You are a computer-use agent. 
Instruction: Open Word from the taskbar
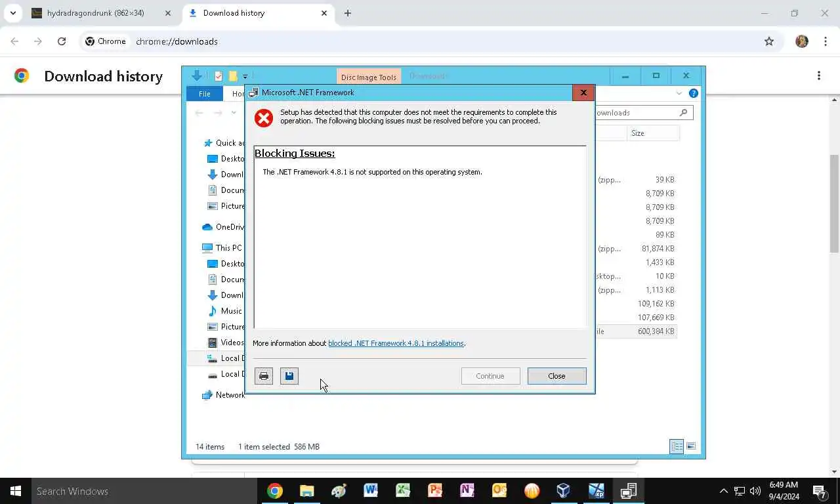point(371,491)
